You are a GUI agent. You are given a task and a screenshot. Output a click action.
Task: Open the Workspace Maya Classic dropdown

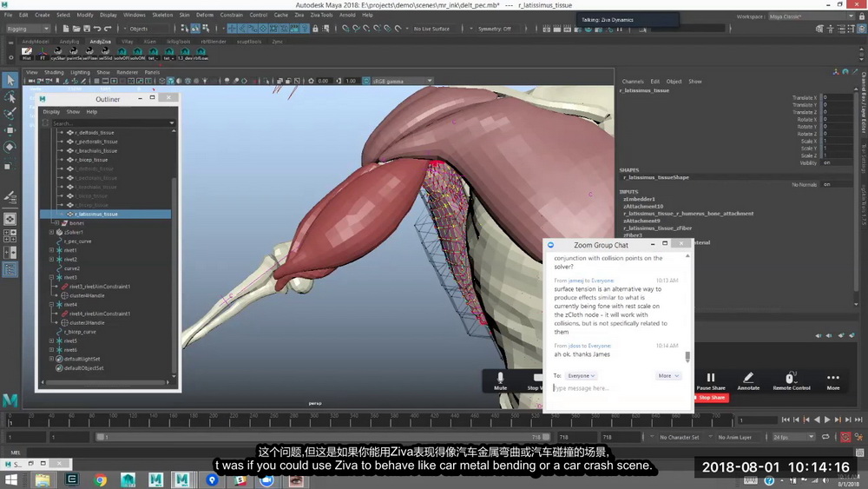tap(811, 17)
